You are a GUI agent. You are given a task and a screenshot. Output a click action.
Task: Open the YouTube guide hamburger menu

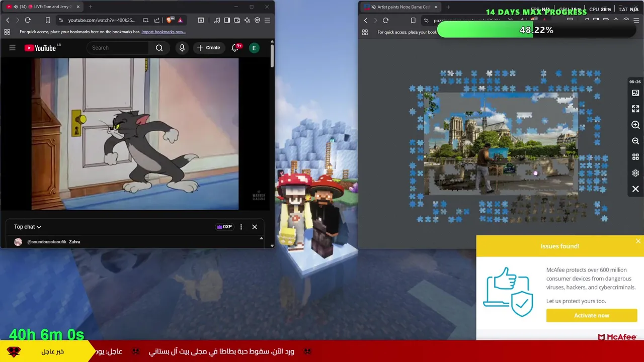coord(13,48)
